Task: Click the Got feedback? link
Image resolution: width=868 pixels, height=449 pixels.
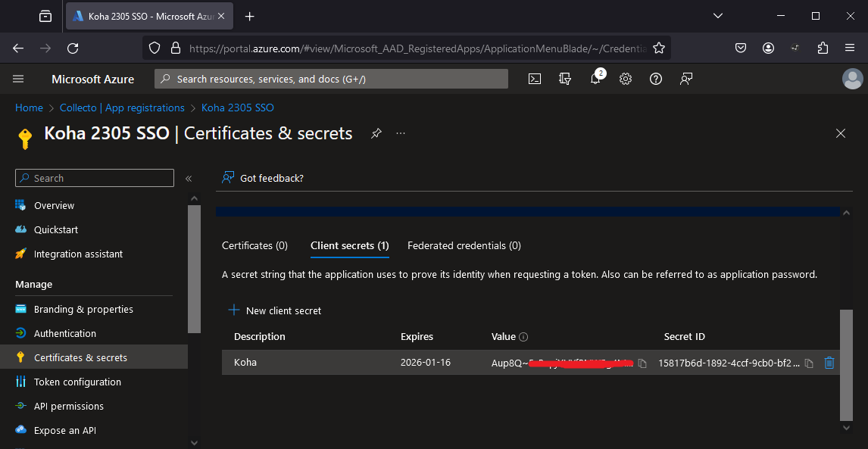Action: 263,178
